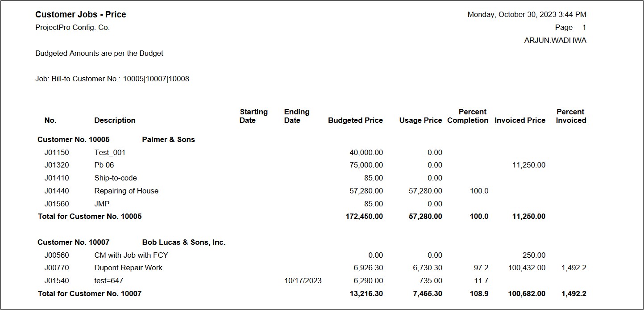Click the Bob Lucas & Sons, Inc. name
The width and height of the screenshot is (644, 310).
click(x=183, y=243)
